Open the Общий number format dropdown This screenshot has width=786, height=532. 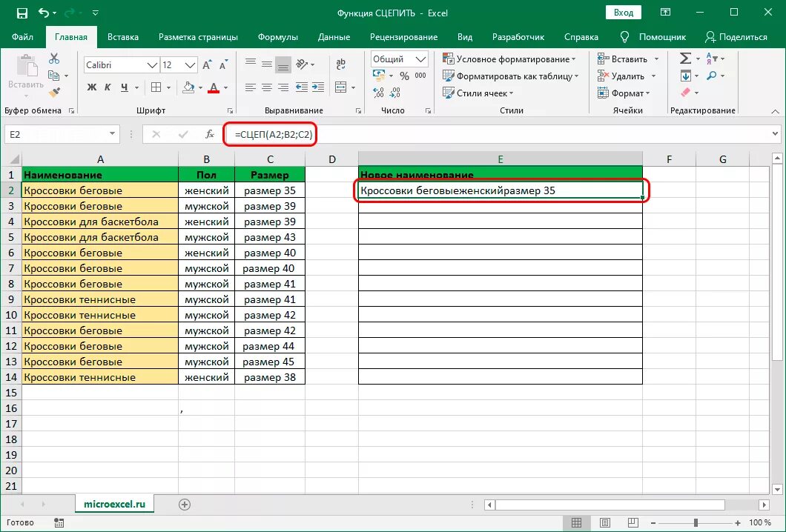pyautogui.click(x=420, y=59)
